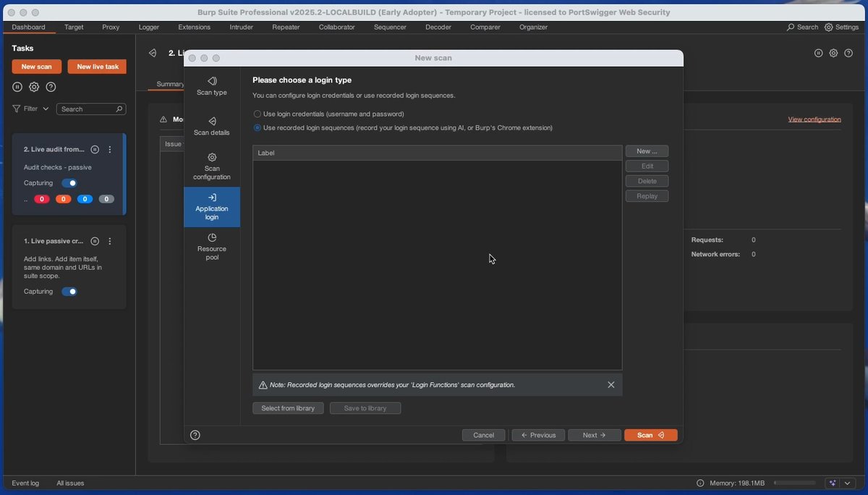Open the Collaborator tab
The image size is (868, 495).
[x=337, y=27]
